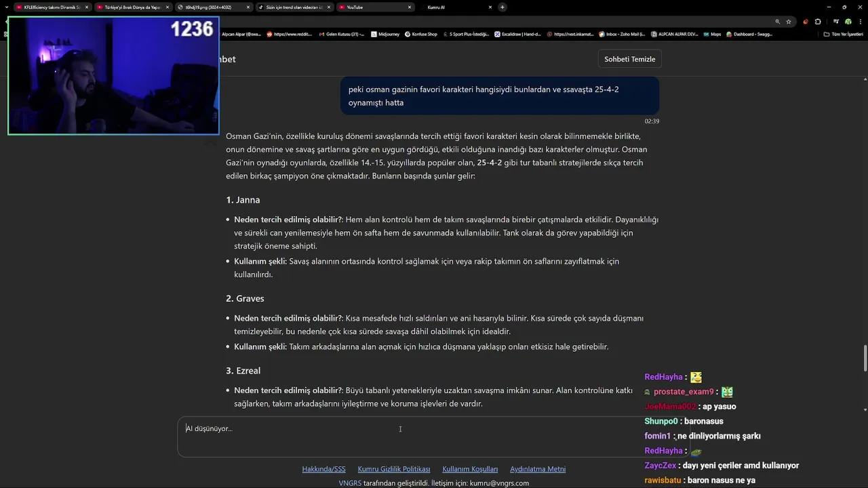Select the Kumru AI tab

point(455,7)
